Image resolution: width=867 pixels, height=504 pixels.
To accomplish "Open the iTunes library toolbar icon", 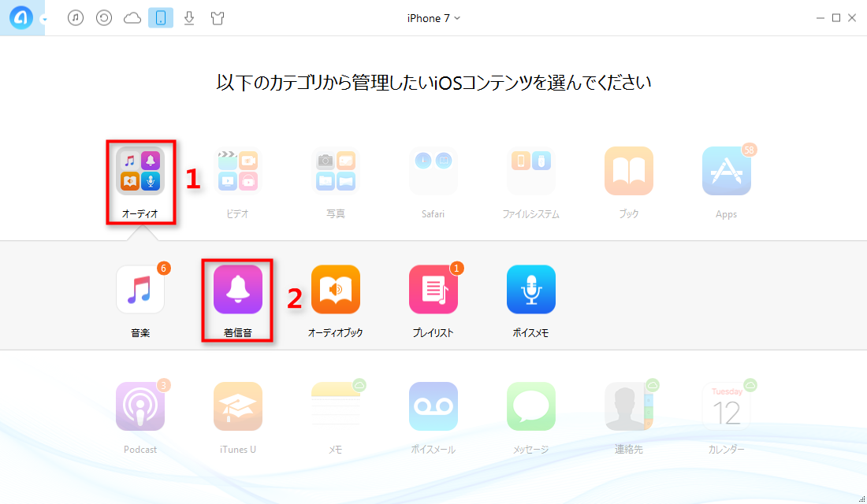I will tap(76, 18).
